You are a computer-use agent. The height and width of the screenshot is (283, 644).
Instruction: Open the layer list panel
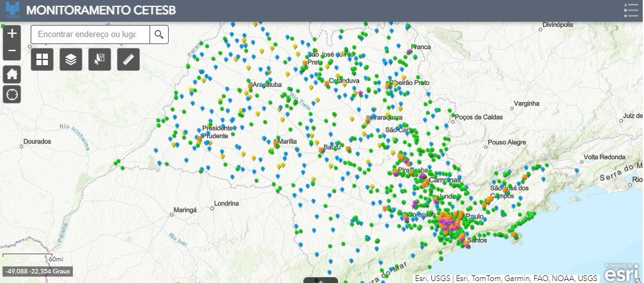[71, 59]
